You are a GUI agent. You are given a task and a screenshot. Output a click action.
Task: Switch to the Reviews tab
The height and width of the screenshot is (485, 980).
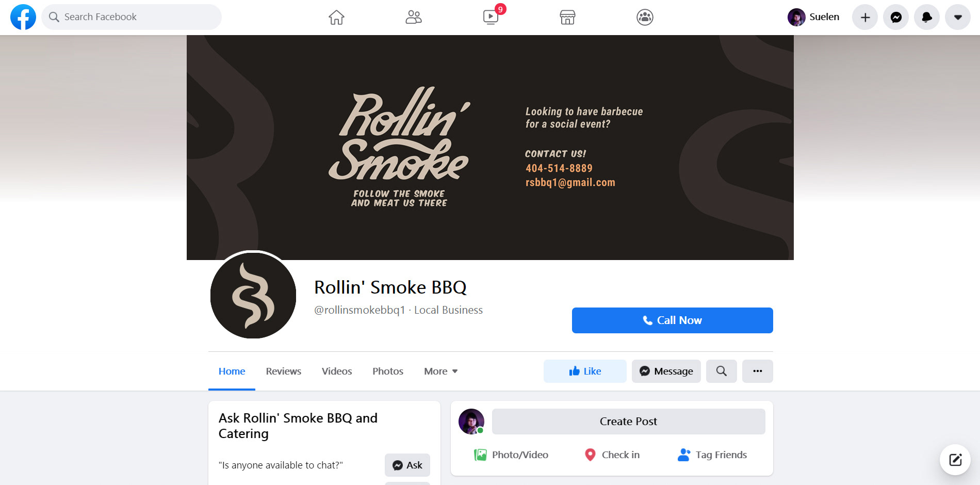tap(284, 371)
